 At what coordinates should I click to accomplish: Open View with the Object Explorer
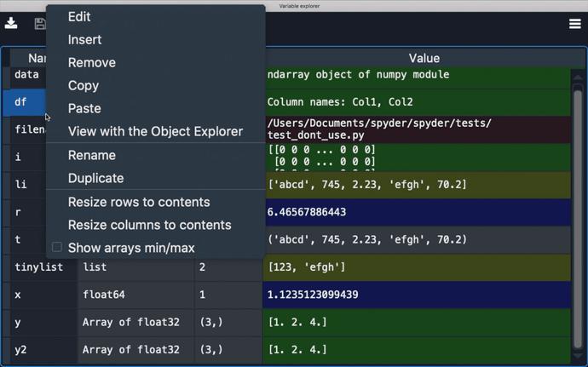click(x=155, y=131)
